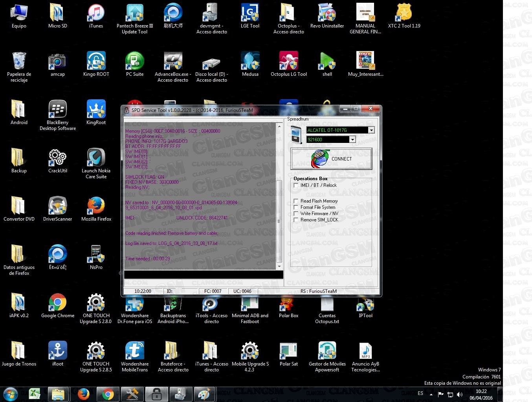Select the NsPro desktop icon
Screen dimensions: 532x402
click(96, 258)
